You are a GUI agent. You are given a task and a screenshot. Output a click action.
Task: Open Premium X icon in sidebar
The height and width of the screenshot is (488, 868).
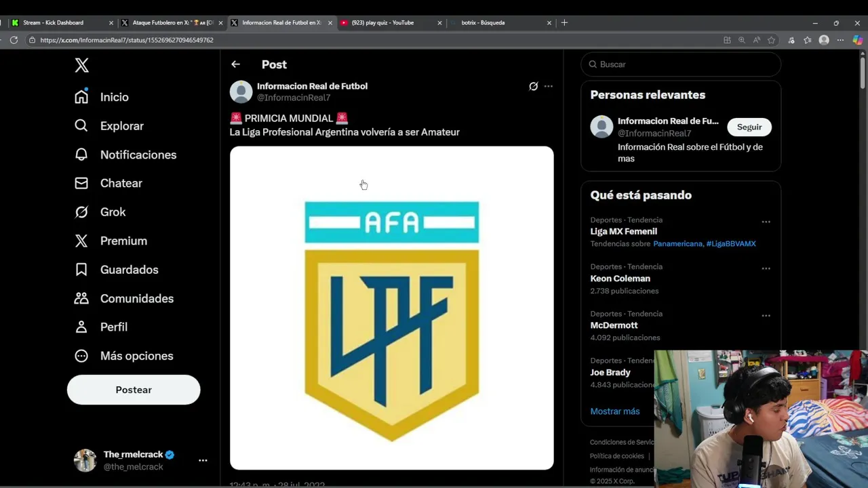pos(81,241)
